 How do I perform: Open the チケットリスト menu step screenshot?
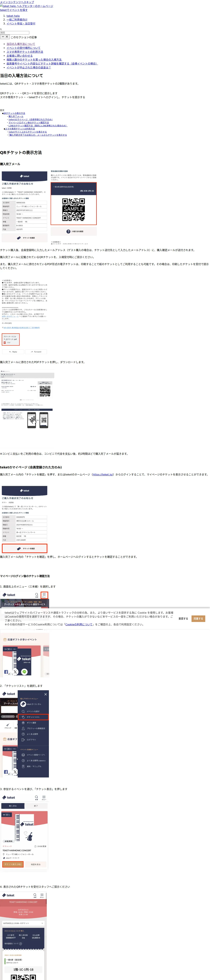[x=24, y=734]
